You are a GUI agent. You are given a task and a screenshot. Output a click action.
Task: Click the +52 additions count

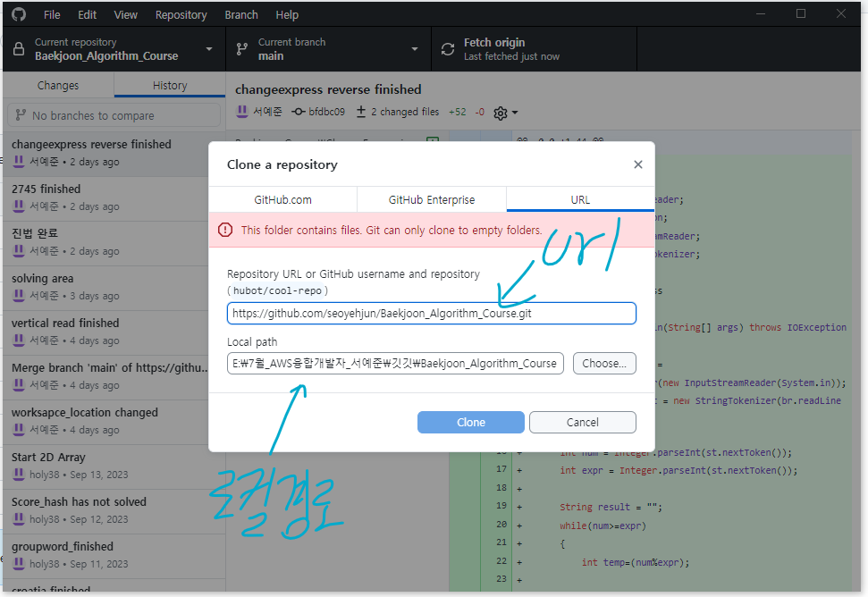point(458,112)
